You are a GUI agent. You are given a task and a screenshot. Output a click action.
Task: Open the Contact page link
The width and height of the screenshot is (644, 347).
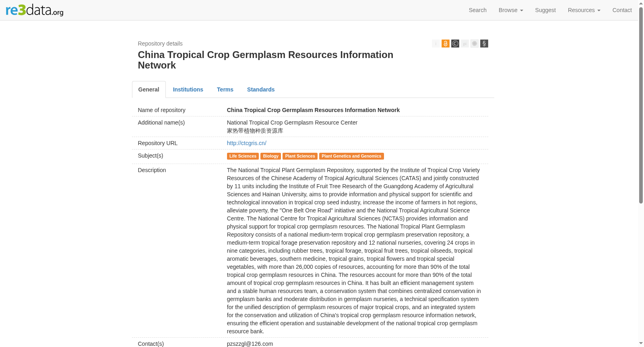[622, 10]
